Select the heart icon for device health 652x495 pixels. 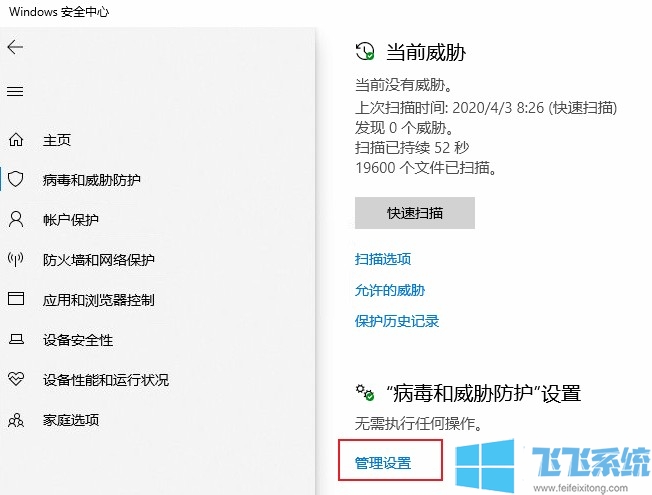coord(15,380)
